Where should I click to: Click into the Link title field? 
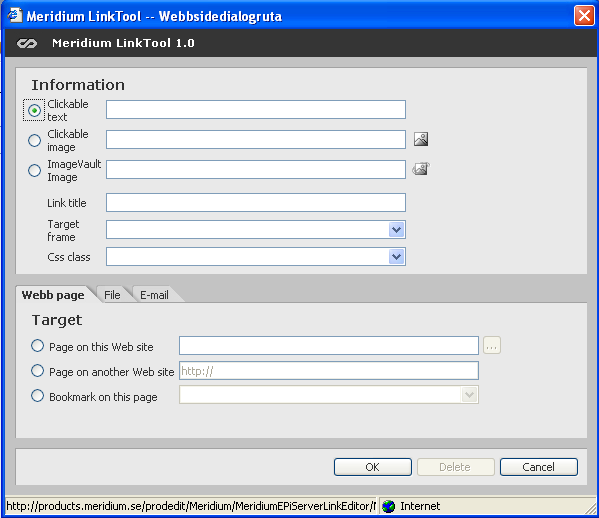tap(256, 202)
